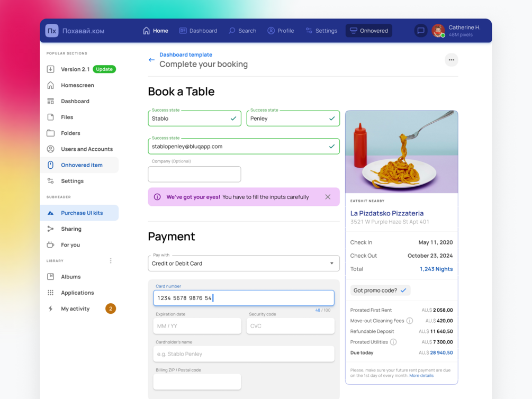The height and width of the screenshot is (399, 532).
Task: Click the 48 / 100 character counter
Action: click(x=323, y=310)
